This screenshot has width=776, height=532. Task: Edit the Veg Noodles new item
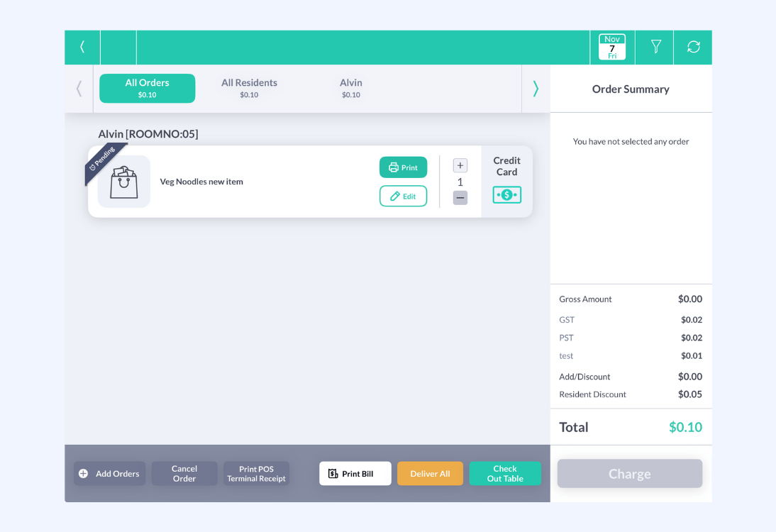pyautogui.click(x=403, y=196)
